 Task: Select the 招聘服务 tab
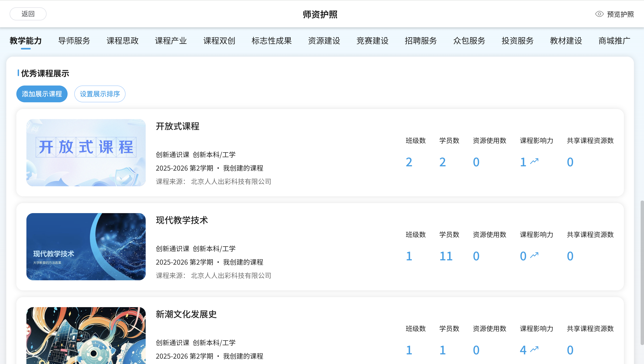coord(421,41)
